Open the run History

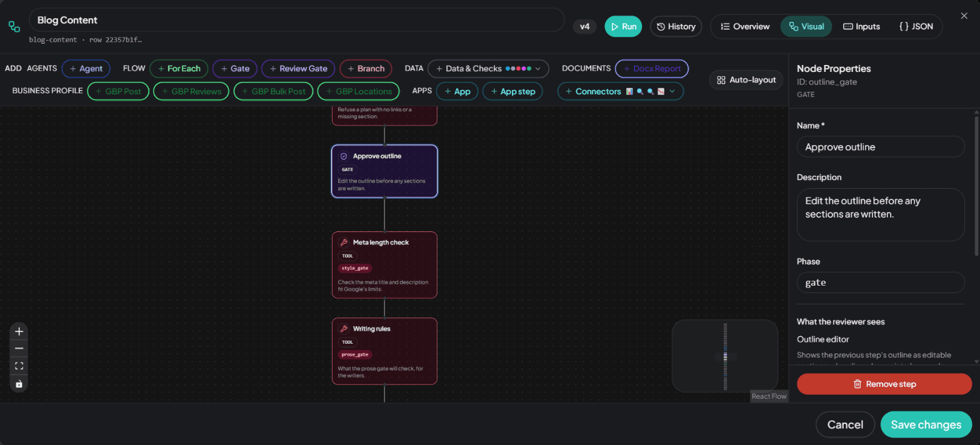676,26
